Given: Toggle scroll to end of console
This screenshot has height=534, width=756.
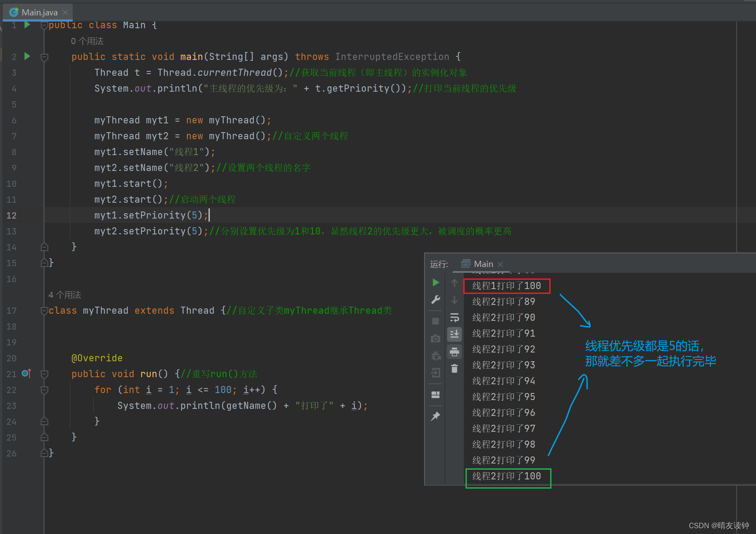Looking at the screenshot, I should point(454,334).
